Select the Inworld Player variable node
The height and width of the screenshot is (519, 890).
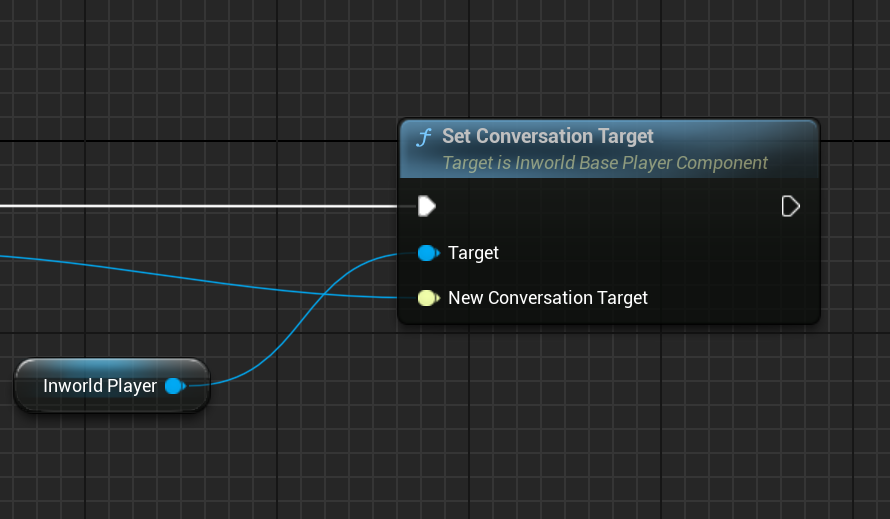[x=112, y=386]
